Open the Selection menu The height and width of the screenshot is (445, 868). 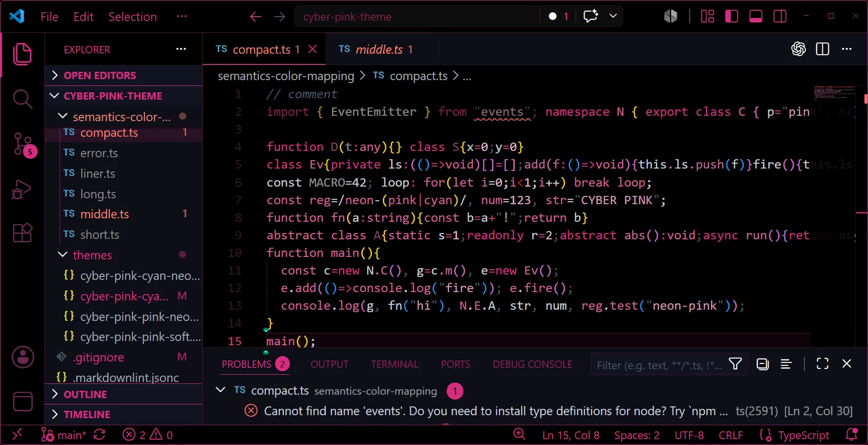[132, 17]
